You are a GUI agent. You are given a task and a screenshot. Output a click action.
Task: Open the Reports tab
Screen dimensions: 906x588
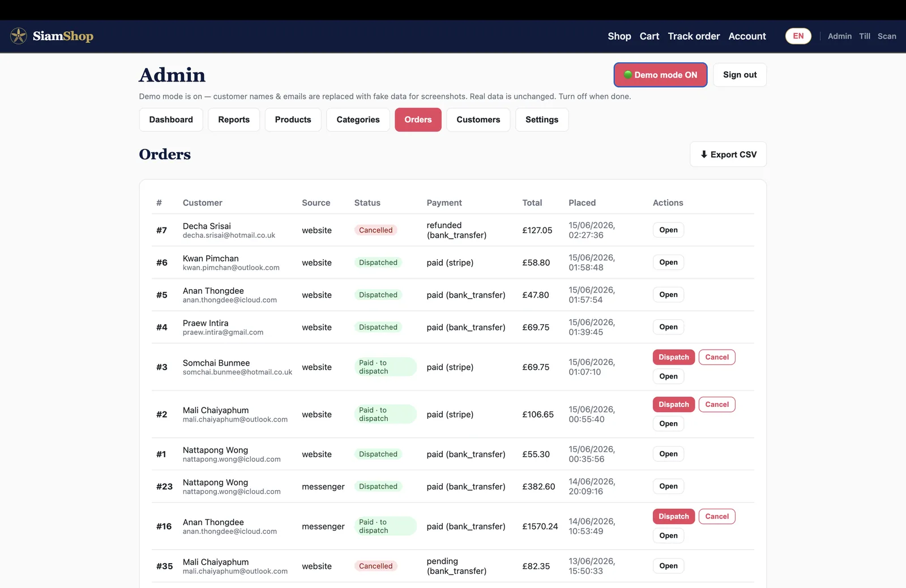(234, 119)
